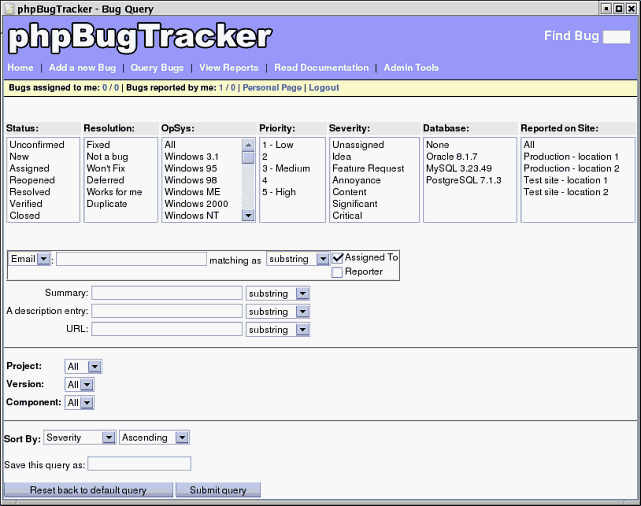Open the Personal Page link
The height and width of the screenshot is (506, 641).
tap(272, 88)
